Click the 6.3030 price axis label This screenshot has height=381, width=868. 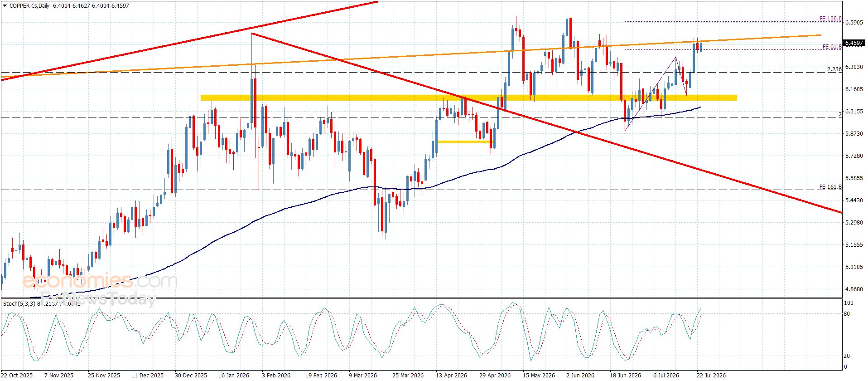coord(854,67)
